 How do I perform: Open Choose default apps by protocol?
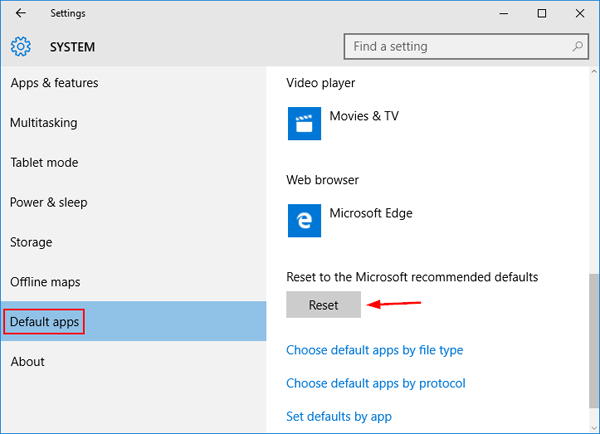375,383
